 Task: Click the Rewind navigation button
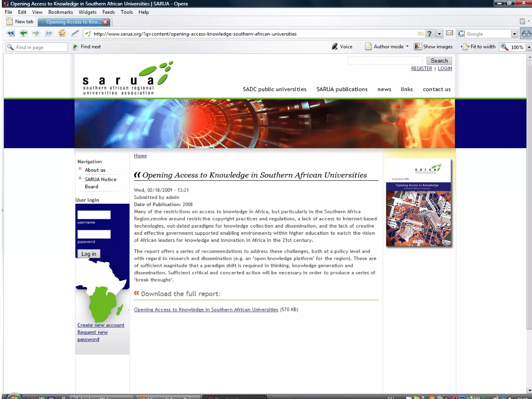point(10,33)
